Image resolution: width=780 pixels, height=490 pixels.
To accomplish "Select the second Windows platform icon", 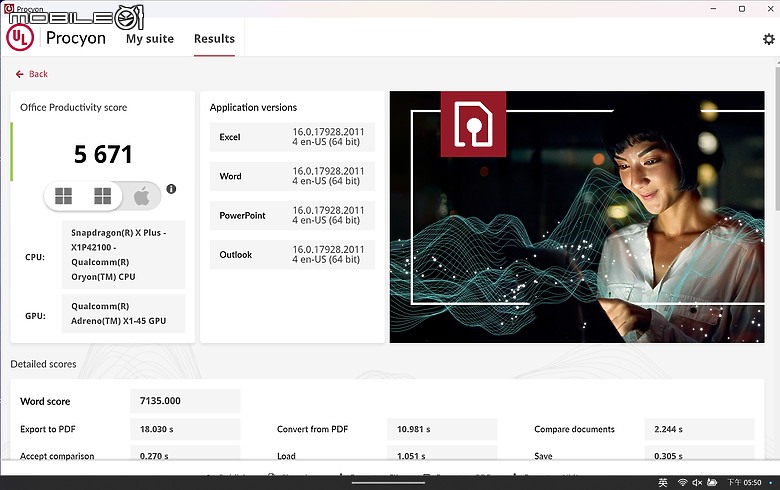I will coord(102,196).
